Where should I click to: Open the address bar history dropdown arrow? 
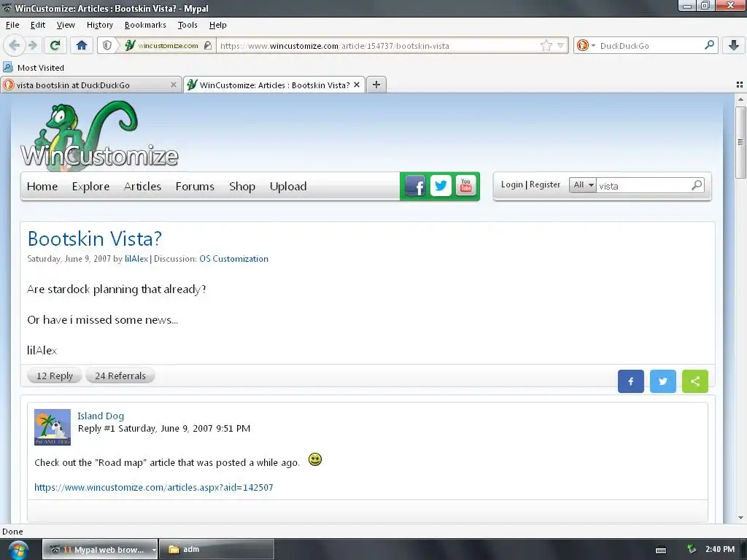pyautogui.click(x=561, y=46)
